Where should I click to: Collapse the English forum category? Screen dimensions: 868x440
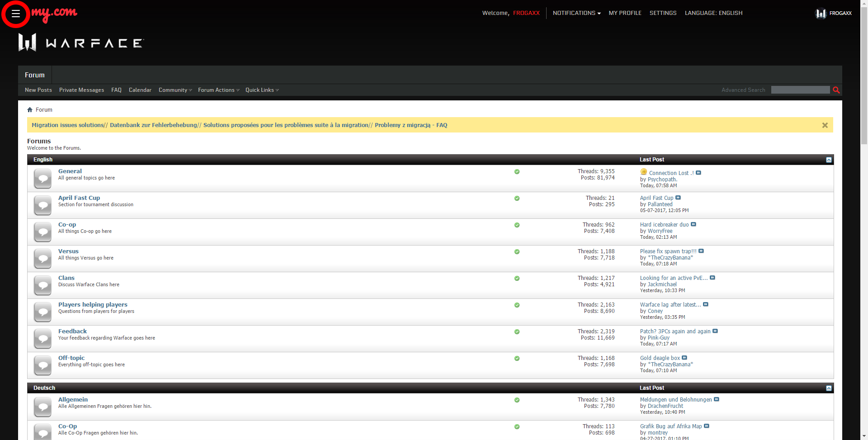(x=829, y=160)
